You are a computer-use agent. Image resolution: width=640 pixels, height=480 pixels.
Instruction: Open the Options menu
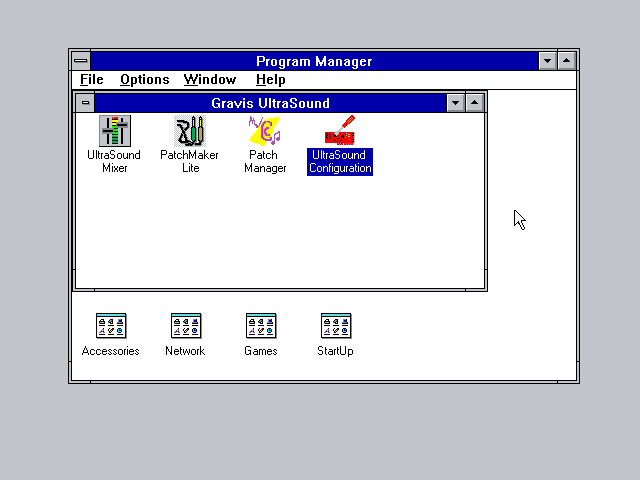pos(144,80)
